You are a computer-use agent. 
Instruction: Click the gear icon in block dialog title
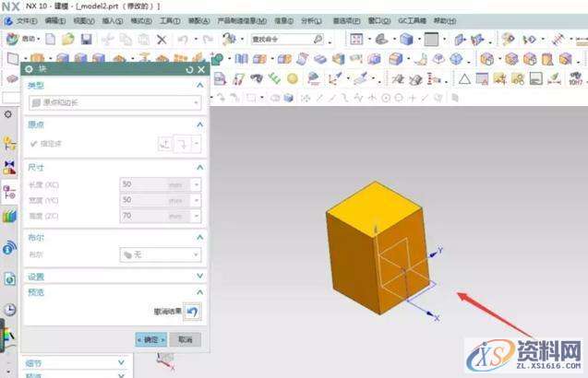[29, 69]
